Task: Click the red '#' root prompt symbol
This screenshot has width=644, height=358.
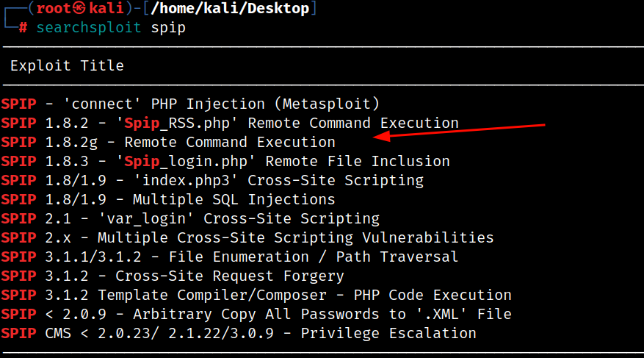Action: point(23,27)
